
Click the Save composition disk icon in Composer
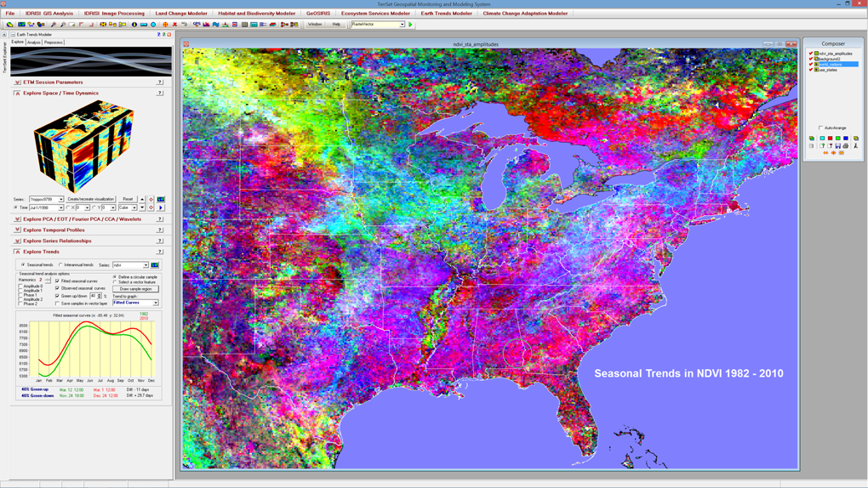click(838, 146)
